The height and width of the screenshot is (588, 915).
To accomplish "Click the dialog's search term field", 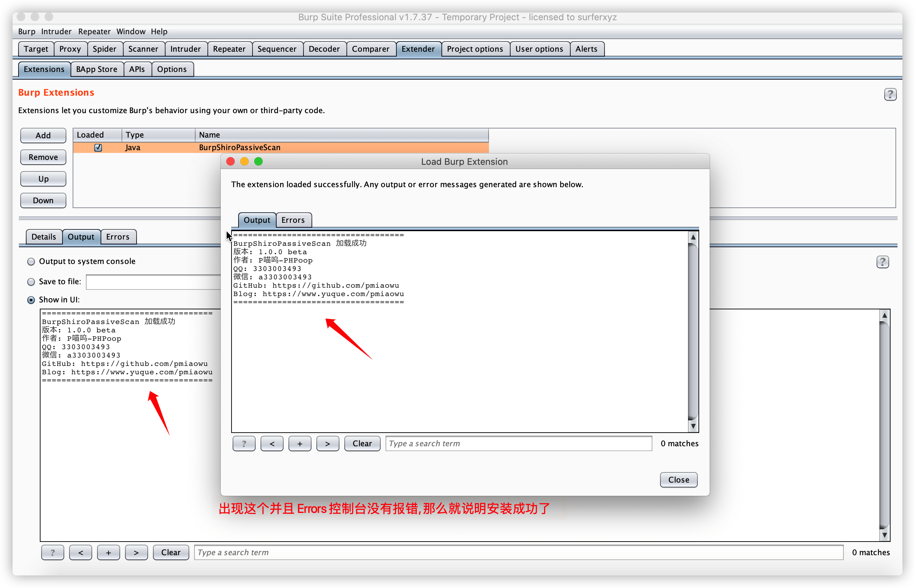I will (518, 443).
